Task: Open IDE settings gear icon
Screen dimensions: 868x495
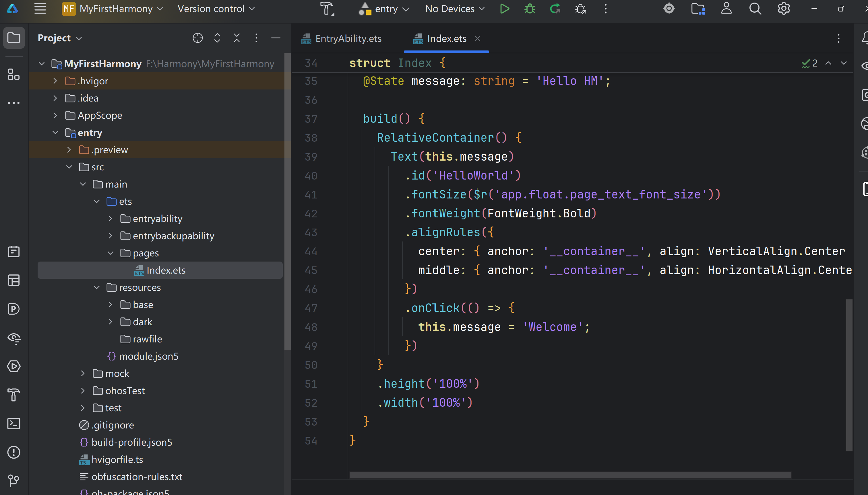Action: (784, 9)
